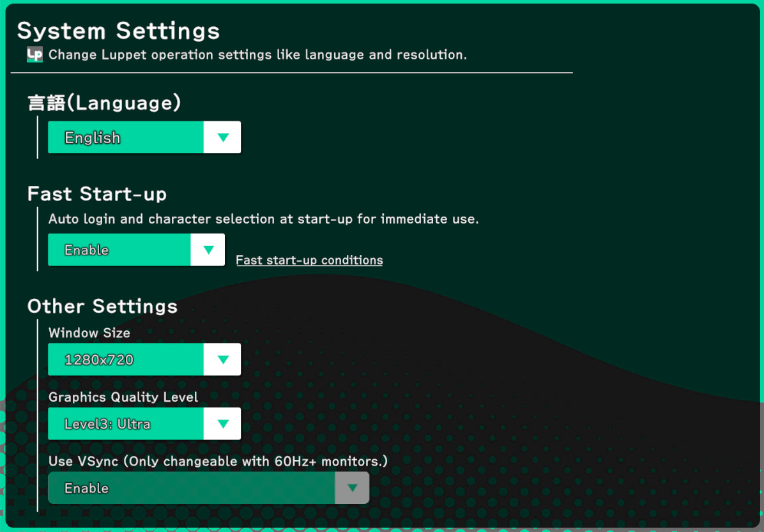Click the System Settings page title

(118, 31)
